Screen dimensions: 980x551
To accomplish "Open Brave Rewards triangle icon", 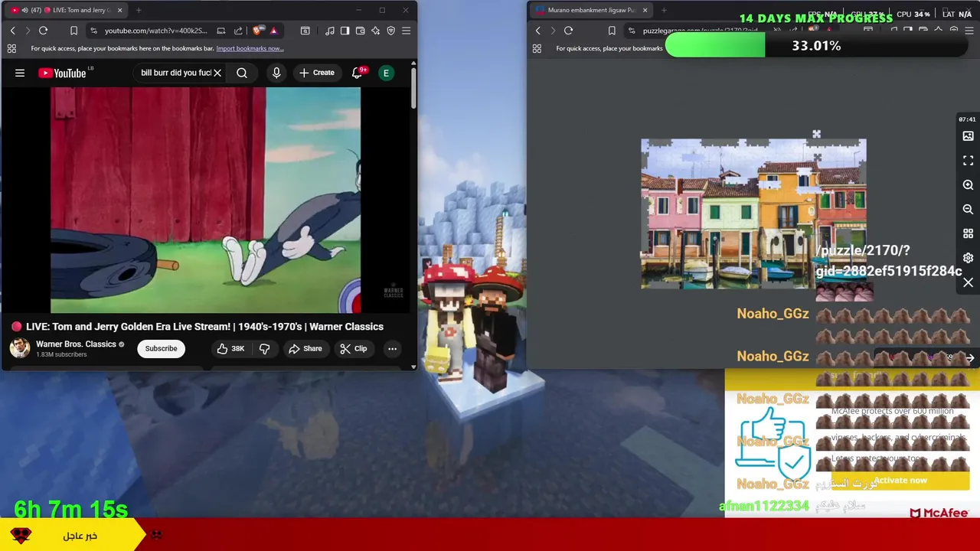I will [273, 31].
